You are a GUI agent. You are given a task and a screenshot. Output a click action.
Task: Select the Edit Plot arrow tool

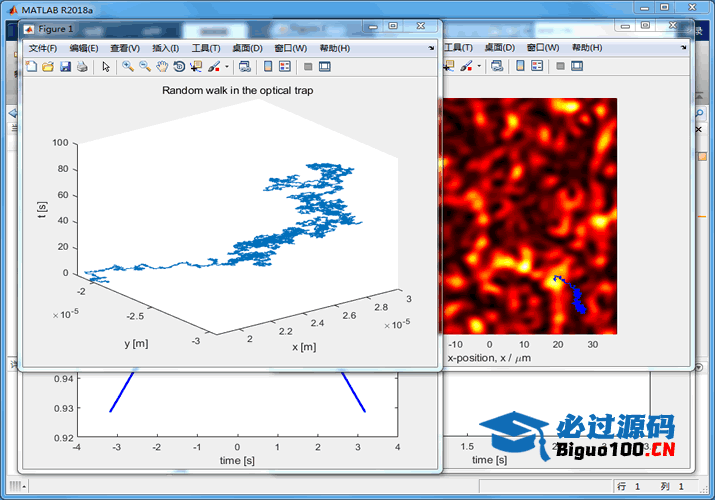[106, 67]
